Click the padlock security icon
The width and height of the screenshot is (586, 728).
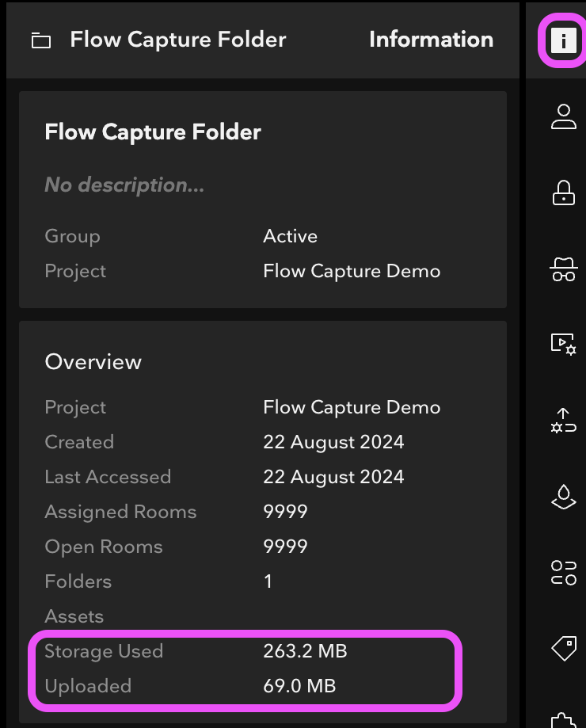[x=563, y=192]
